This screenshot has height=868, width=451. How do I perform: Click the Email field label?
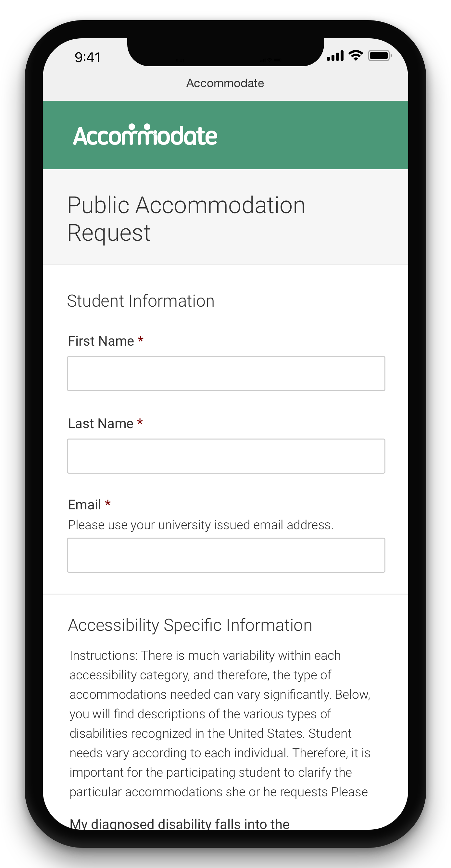[x=84, y=505]
